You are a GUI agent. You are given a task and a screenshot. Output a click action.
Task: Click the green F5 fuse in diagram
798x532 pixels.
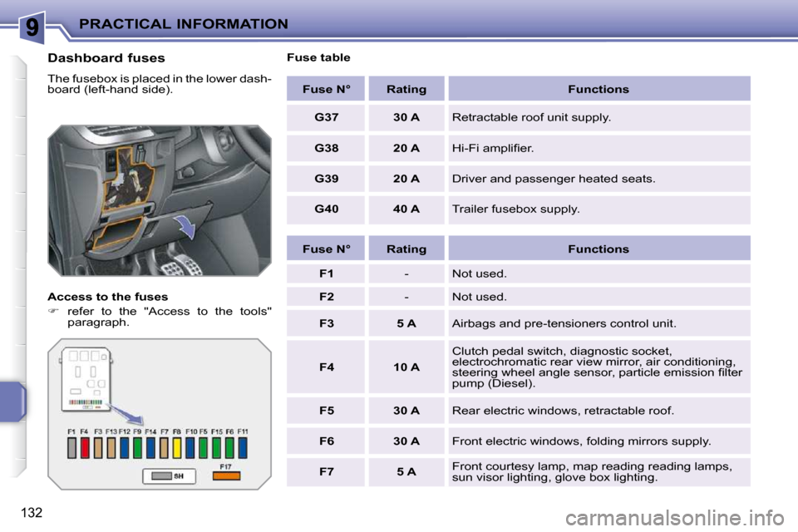click(203, 448)
